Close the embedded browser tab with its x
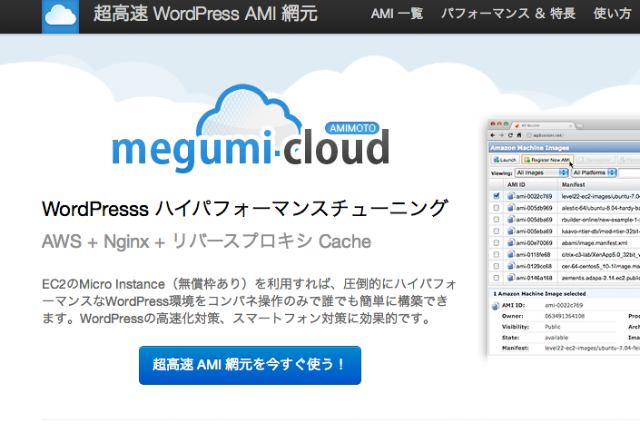Image resolution: width=640 pixels, height=433 pixels. pyautogui.click(x=570, y=125)
